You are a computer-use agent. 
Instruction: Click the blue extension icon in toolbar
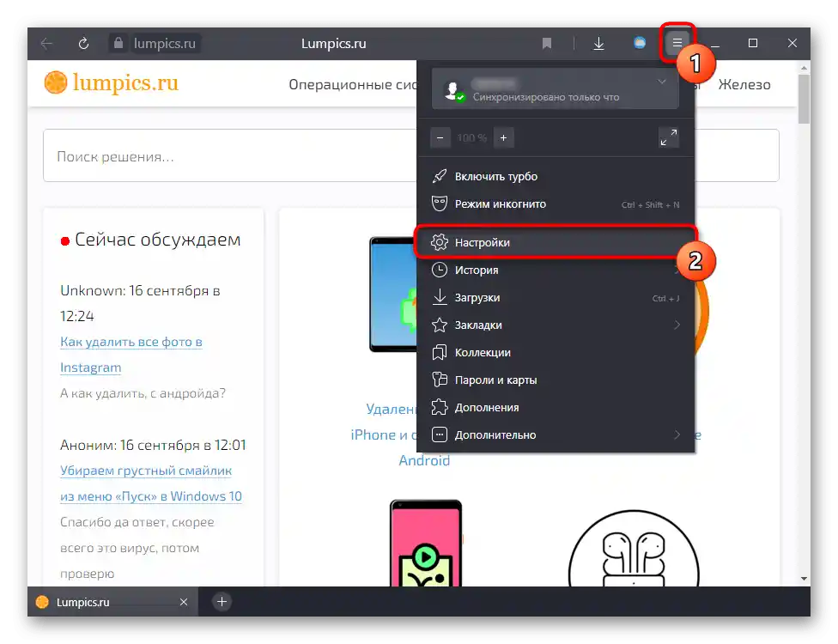coord(639,43)
